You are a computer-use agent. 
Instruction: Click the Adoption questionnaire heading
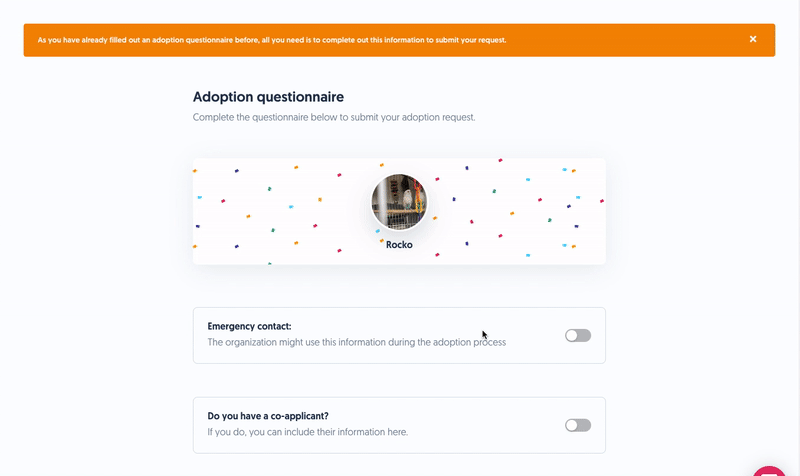(268, 97)
